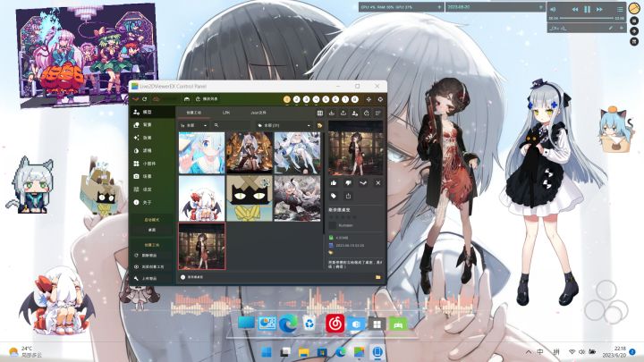Open playlist menu on music widget

click(620, 9)
